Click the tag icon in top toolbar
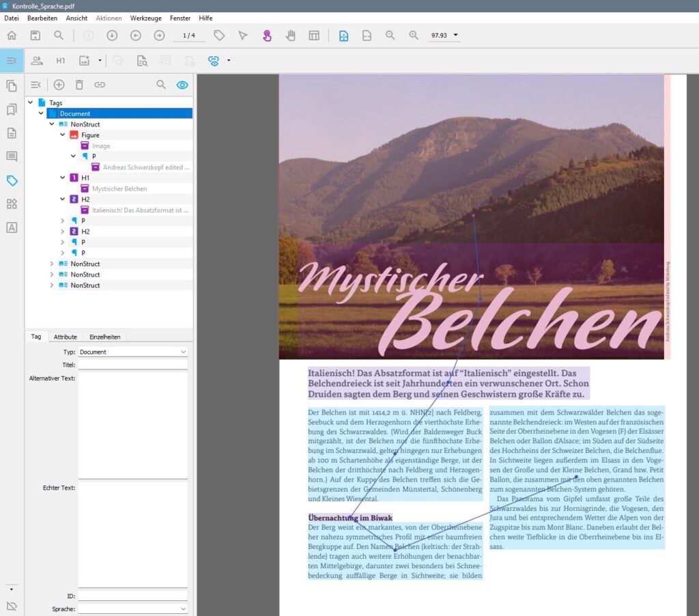 219,36
